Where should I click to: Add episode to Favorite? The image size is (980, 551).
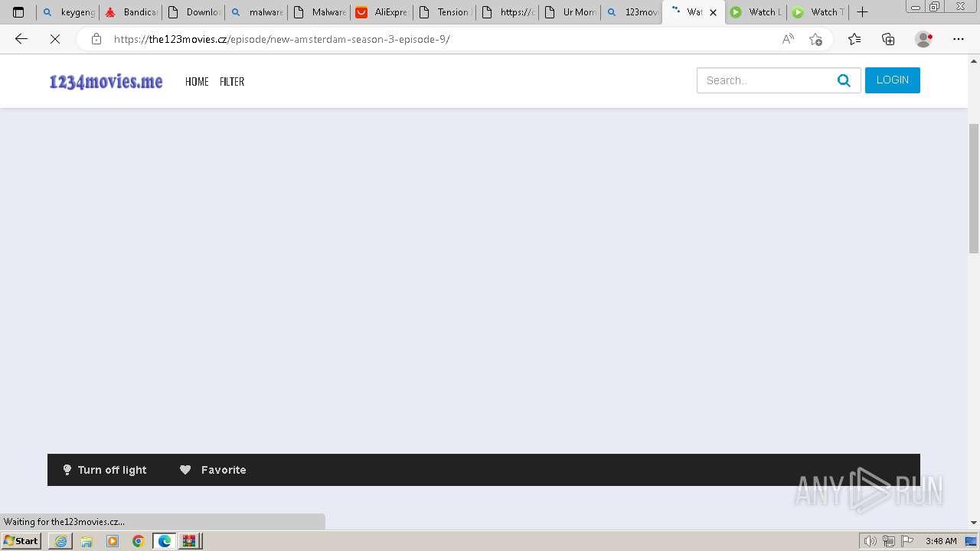pos(213,470)
